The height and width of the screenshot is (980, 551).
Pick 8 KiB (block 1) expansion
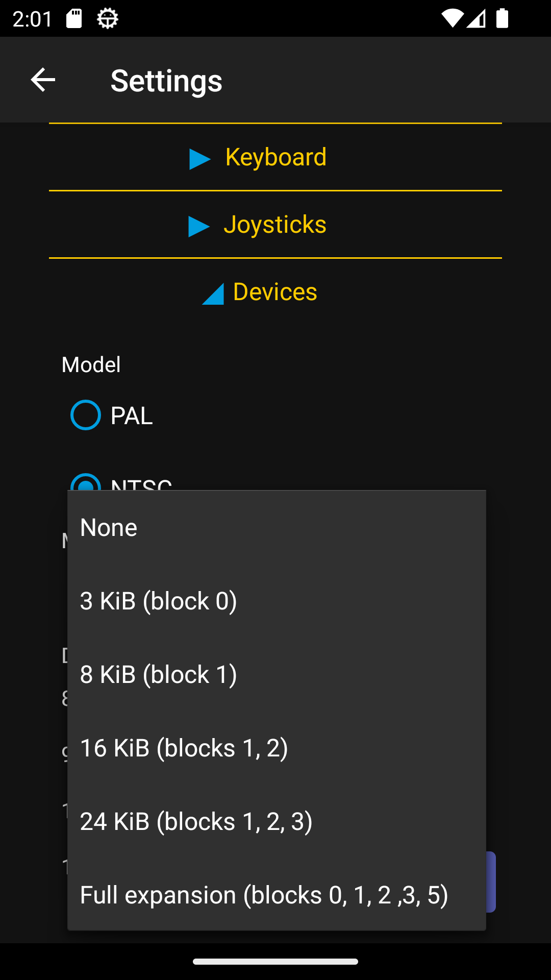[x=276, y=674]
